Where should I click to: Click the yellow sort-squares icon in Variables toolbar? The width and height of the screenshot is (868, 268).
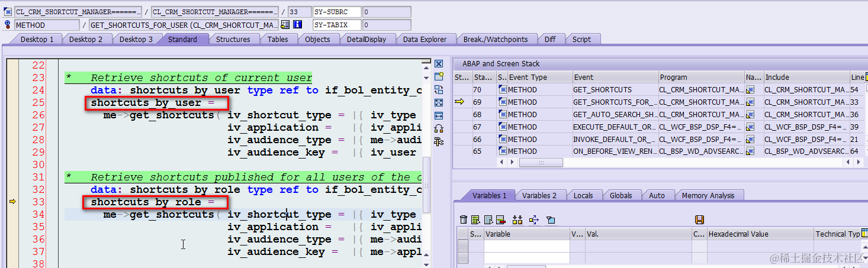(517, 219)
